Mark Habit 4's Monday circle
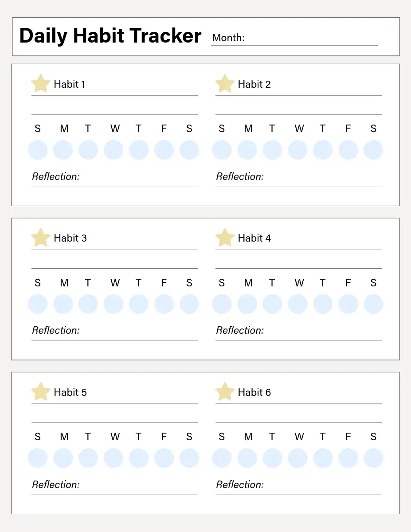The width and height of the screenshot is (411, 532). [x=247, y=304]
